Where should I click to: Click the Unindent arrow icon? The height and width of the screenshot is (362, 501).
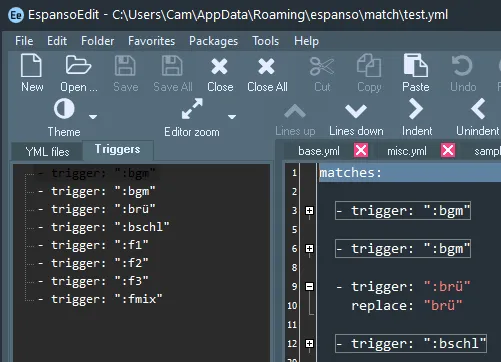(478, 109)
